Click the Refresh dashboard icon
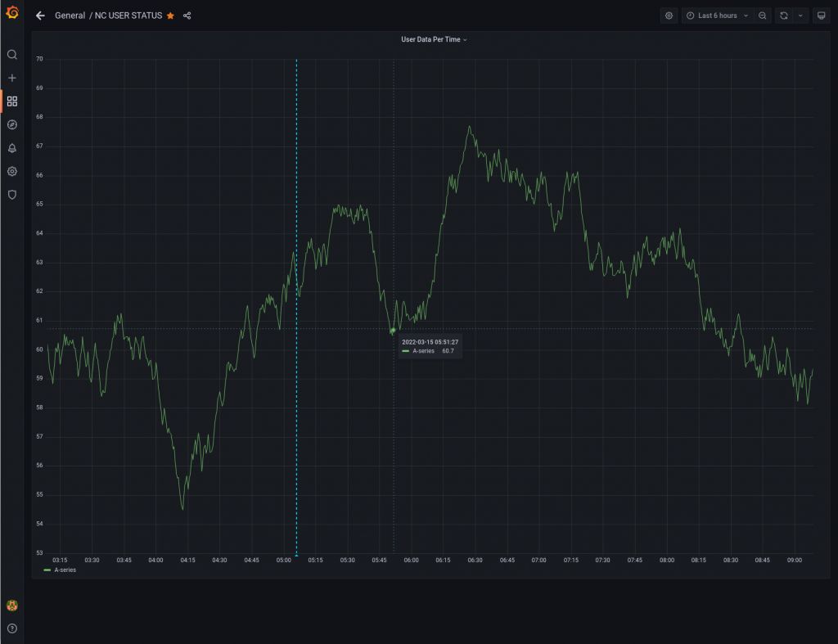 [783, 15]
